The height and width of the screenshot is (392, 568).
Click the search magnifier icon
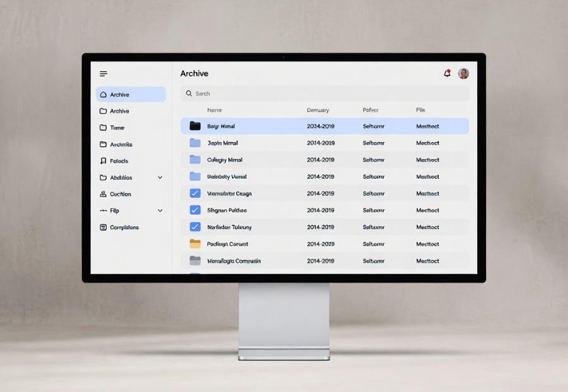189,93
